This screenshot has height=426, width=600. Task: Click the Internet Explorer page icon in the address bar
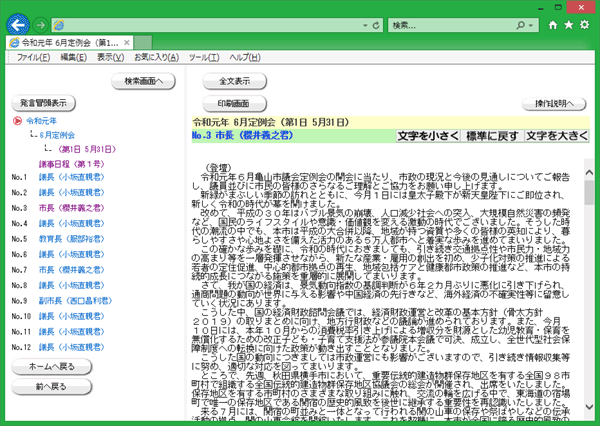59,26
